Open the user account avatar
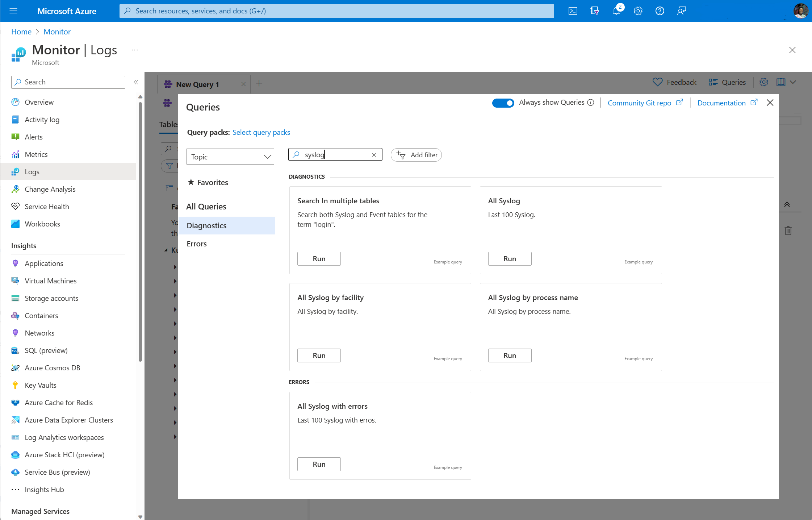This screenshot has width=812, height=520. 801,11
